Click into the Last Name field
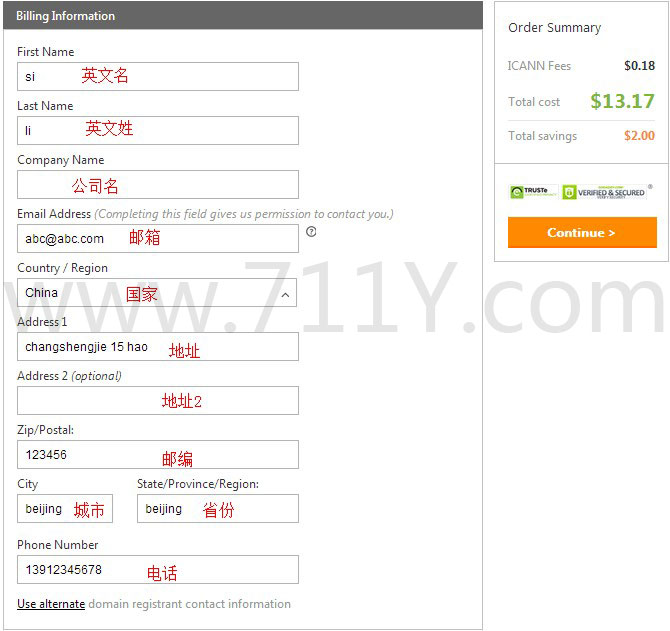 (157, 131)
